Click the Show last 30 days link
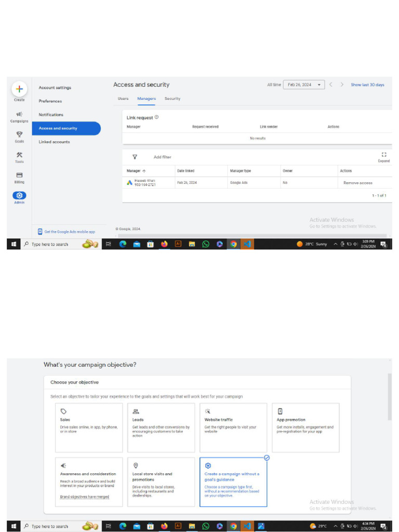The width and height of the screenshot is (399, 532). (x=367, y=85)
